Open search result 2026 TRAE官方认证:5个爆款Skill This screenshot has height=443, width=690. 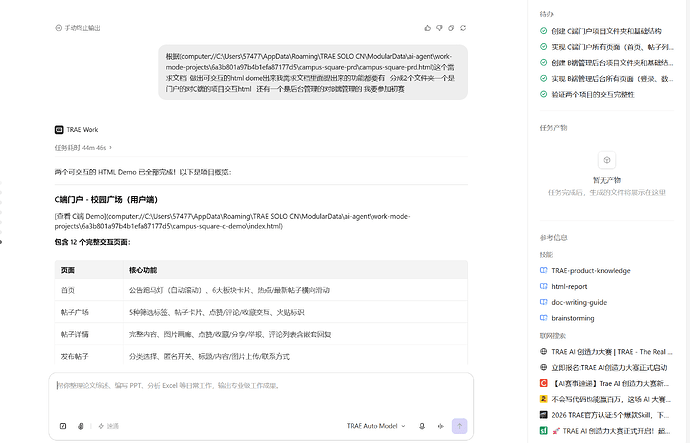pos(610,415)
